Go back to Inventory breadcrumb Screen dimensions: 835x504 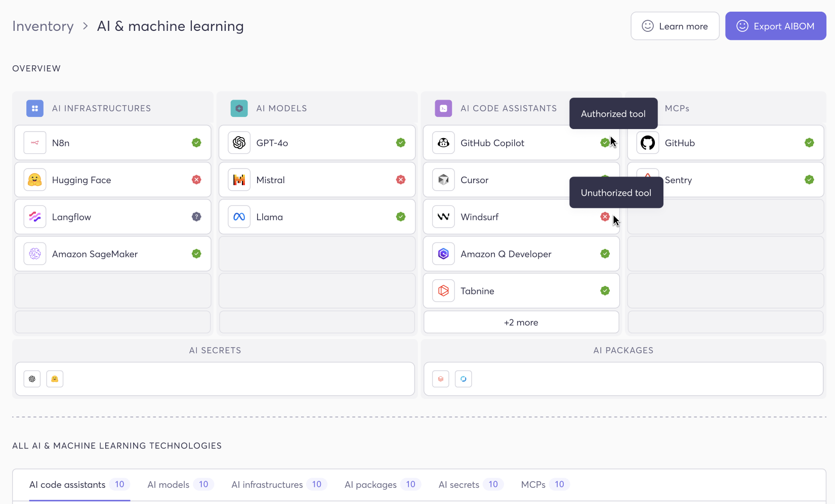(43, 26)
